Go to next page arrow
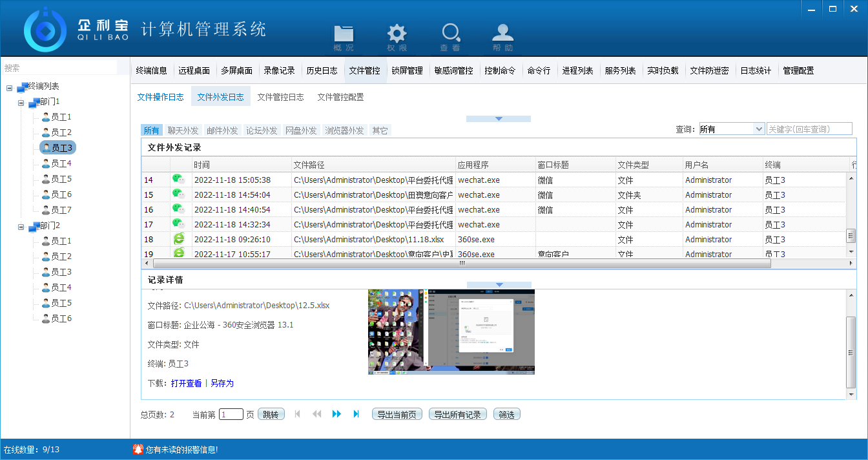The image size is (868, 460). click(336, 414)
